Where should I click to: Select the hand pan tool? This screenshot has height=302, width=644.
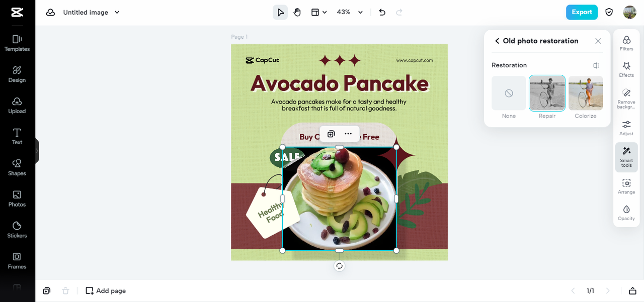click(297, 12)
